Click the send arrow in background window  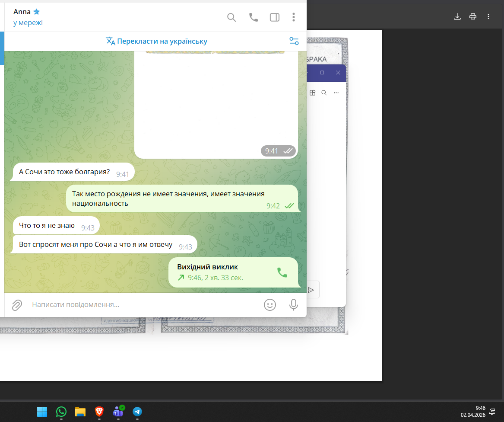(311, 290)
